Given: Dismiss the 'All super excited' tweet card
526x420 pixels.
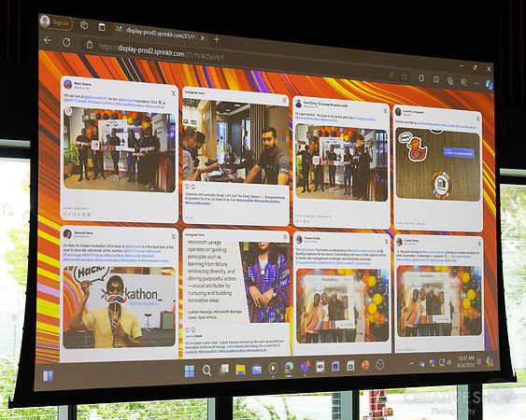Looking at the screenshot, I should (x=386, y=111).
